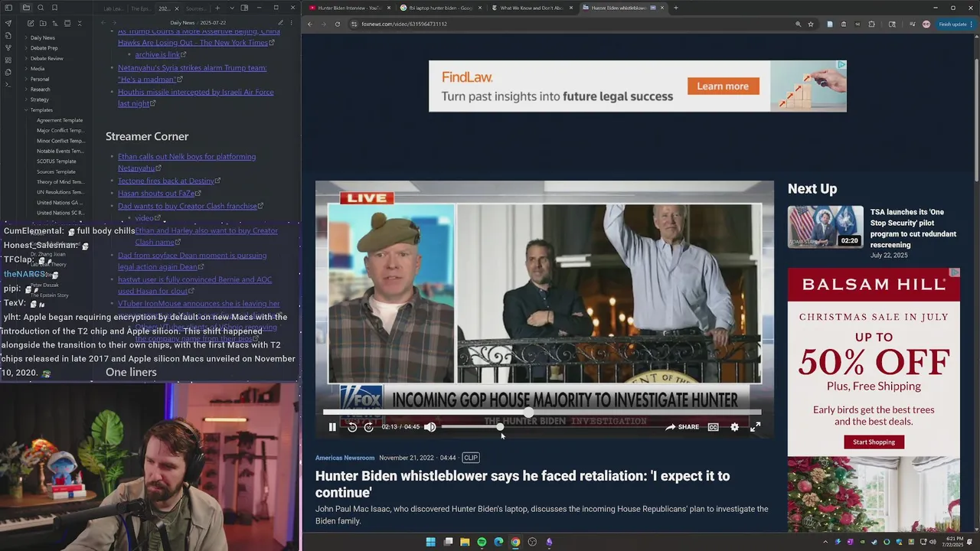Viewport: 980px width, 551px height.
Task: Click the video progress bar scrubber
Action: tap(529, 412)
